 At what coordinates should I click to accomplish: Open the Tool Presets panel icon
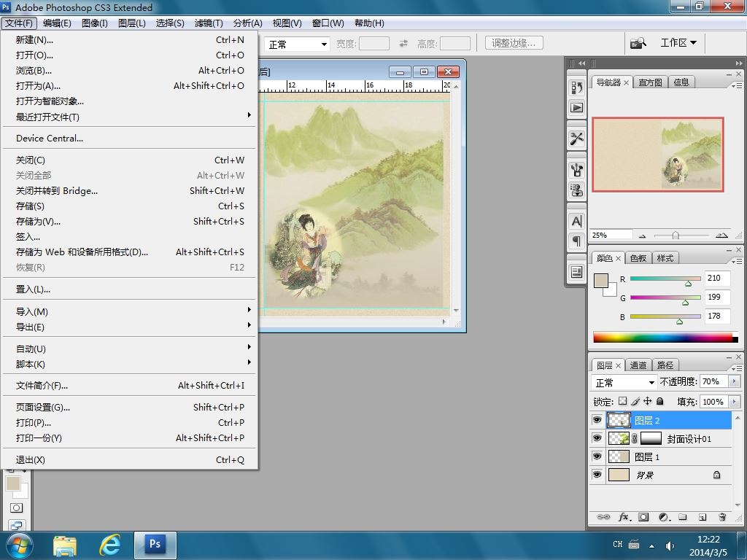point(576,139)
